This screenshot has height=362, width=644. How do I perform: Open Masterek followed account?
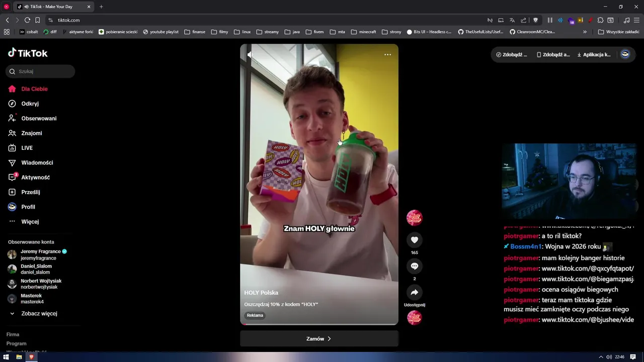point(26,299)
